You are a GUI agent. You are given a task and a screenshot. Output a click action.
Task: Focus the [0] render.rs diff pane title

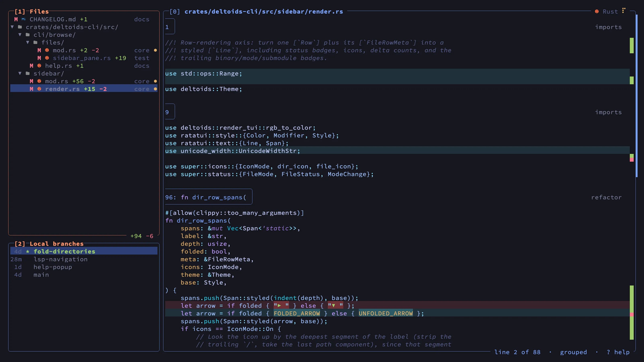pyautogui.click(x=256, y=11)
